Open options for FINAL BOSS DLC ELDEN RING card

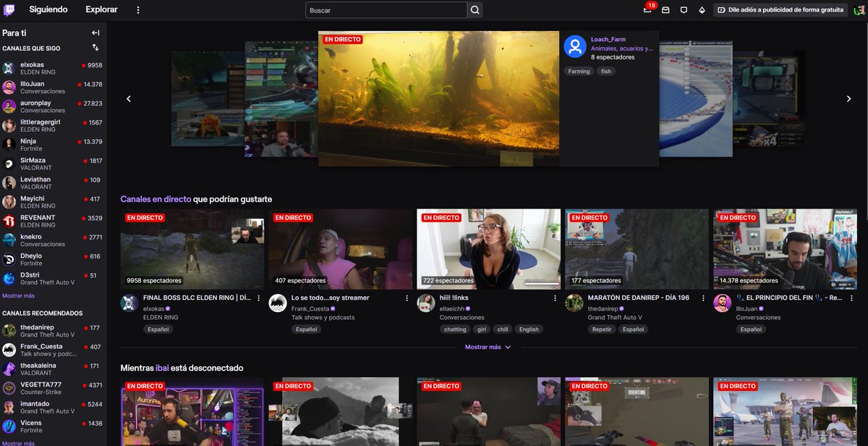coord(258,298)
